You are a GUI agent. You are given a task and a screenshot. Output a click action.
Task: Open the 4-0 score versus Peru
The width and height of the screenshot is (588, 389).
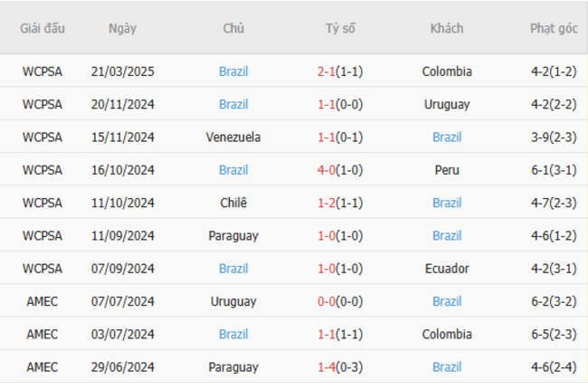pyautogui.click(x=326, y=170)
